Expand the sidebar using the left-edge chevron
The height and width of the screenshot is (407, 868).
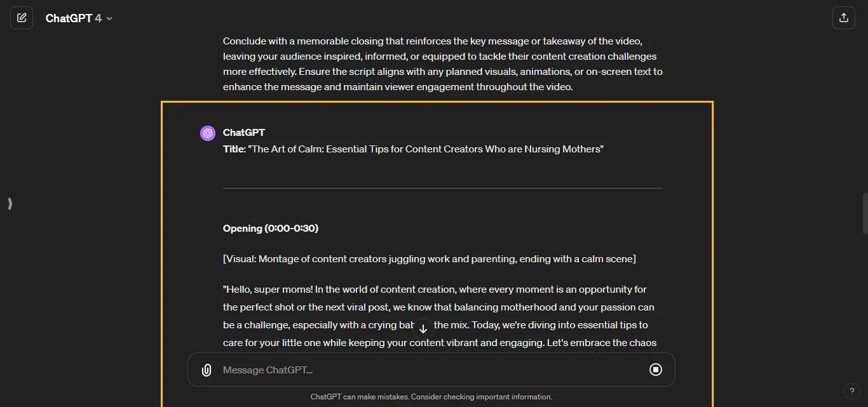[10, 204]
